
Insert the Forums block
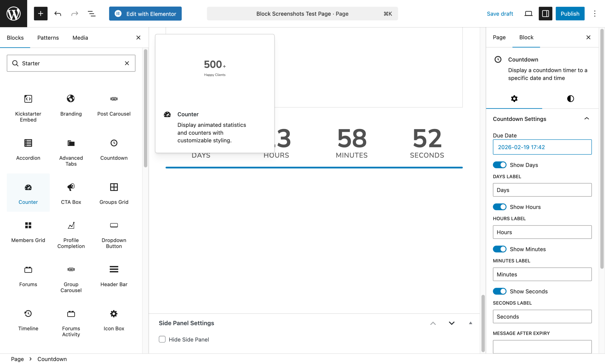[x=28, y=276]
